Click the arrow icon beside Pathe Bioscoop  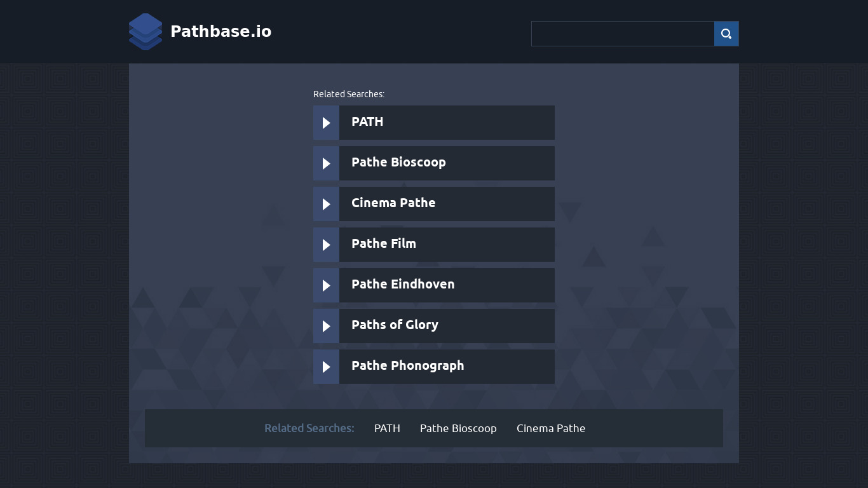(x=326, y=163)
